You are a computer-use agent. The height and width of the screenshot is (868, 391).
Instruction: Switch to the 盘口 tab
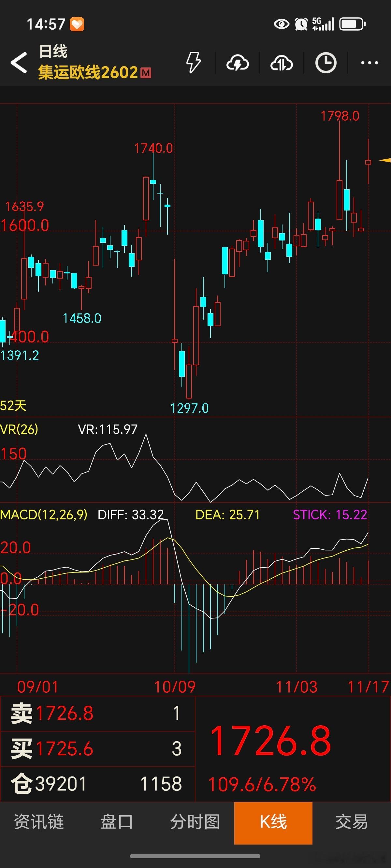(117, 822)
